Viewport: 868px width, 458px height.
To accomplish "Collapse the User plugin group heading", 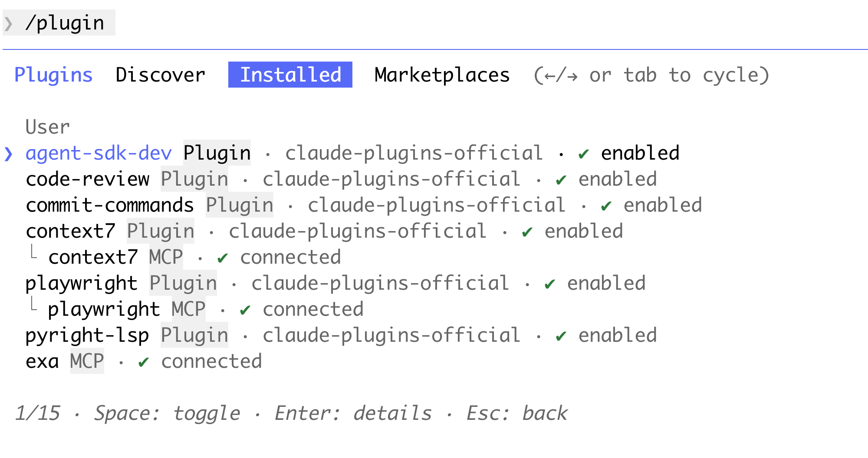I will (x=47, y=127).
